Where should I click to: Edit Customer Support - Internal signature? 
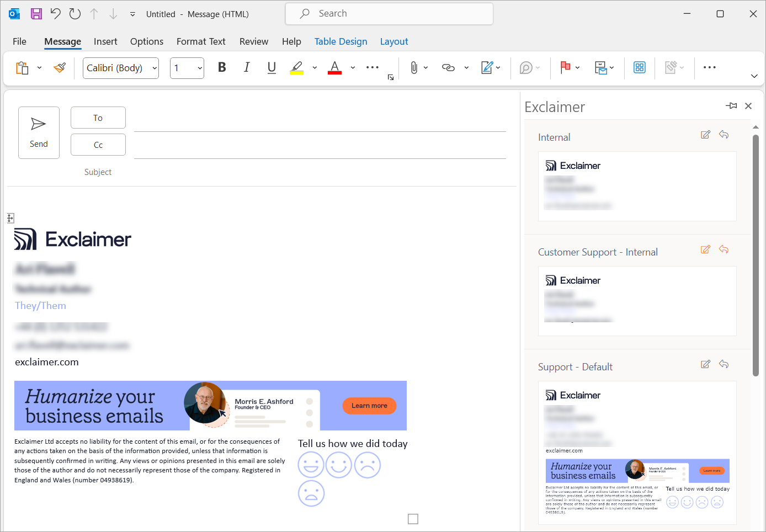coord(705,249)
